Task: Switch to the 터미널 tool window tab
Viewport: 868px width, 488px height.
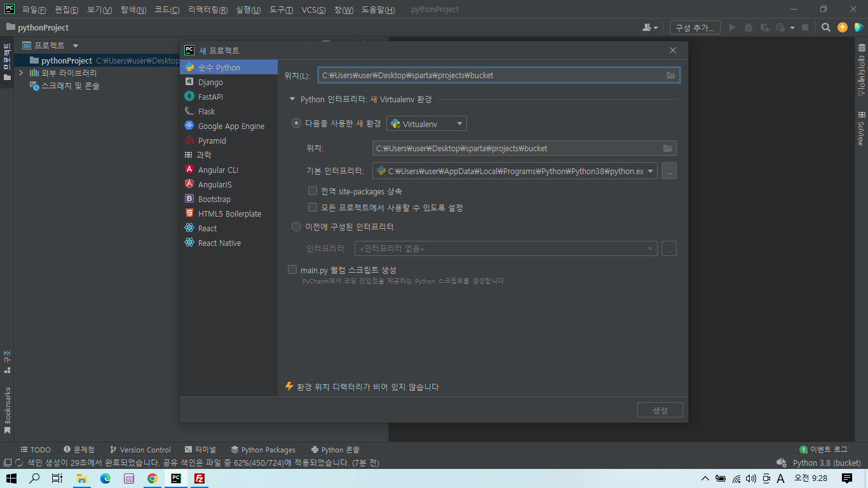Action: [200, 449]
